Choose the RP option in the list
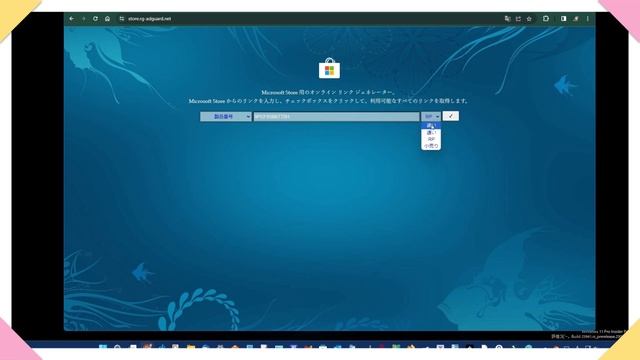The height and width of the screenshot is (360, 640). (x=431, y=139)
